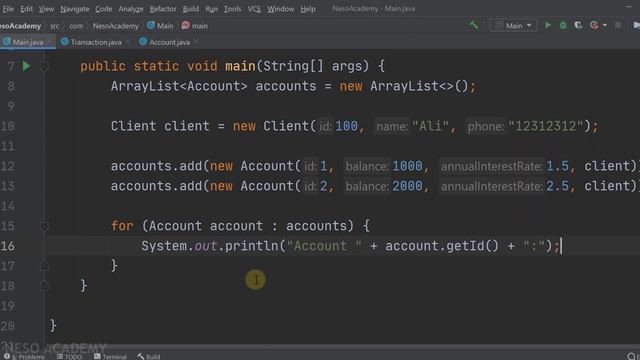This screenshot has height=360, width=640.
Task: Open the Help menu
Action: click(x=308, y=9)
